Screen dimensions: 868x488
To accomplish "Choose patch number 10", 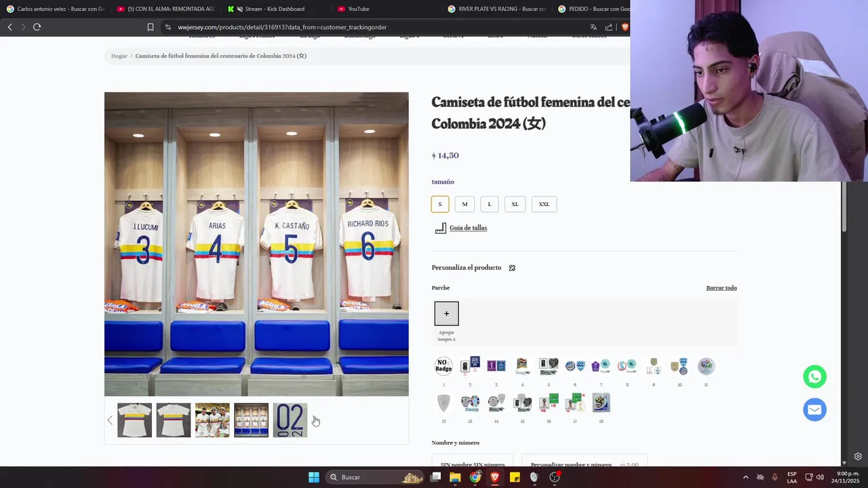I will point(679,366).
